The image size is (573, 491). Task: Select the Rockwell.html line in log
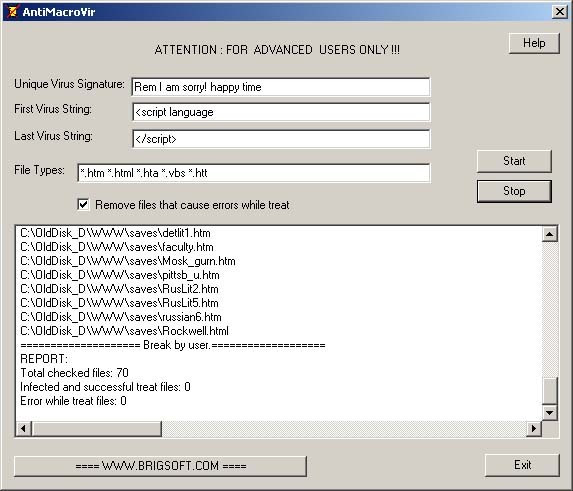[124, 331]
